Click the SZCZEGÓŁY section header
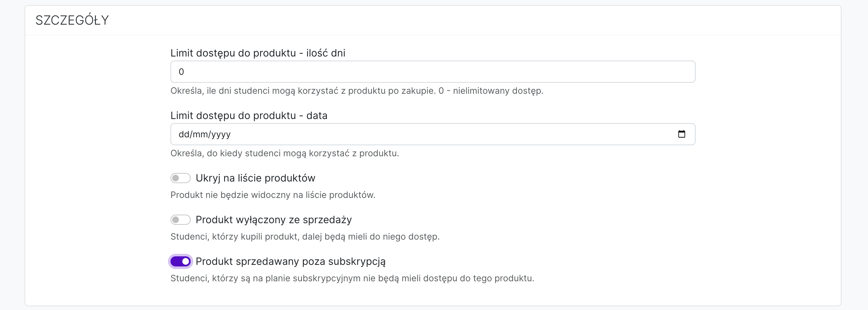This screenshot has height=310, width=868. [72, 20]
